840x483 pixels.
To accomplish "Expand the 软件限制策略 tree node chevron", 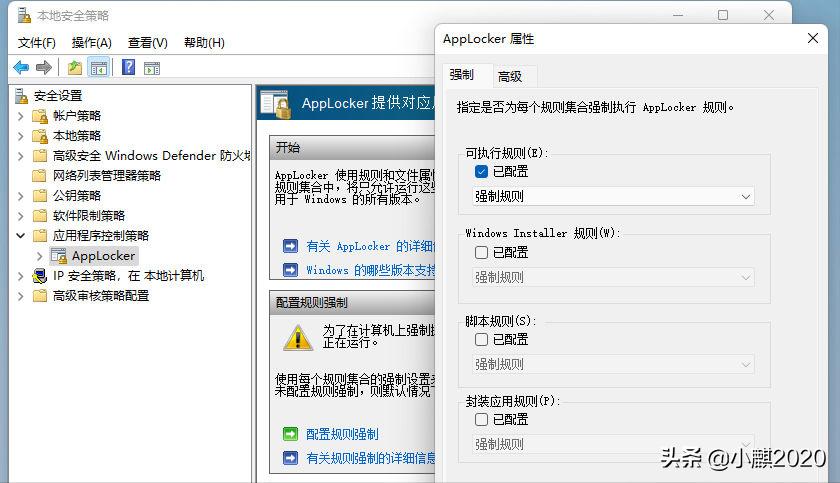I will click(x=20, y=216).
